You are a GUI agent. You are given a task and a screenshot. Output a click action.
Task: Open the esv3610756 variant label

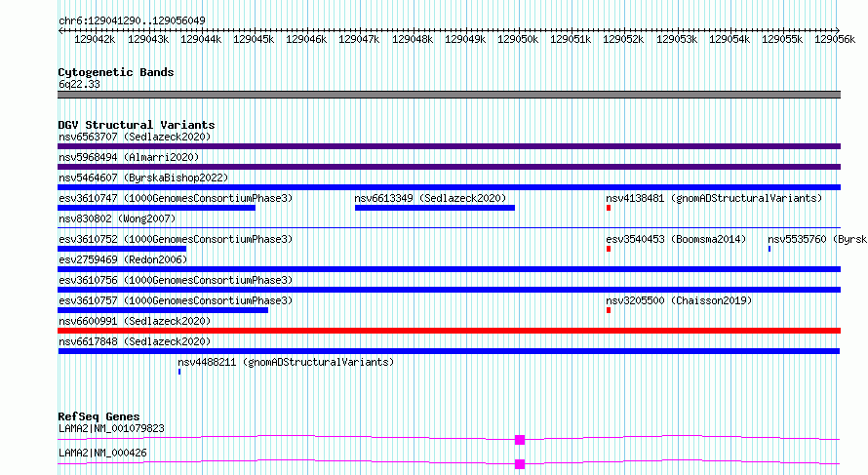tap(176, 280)
